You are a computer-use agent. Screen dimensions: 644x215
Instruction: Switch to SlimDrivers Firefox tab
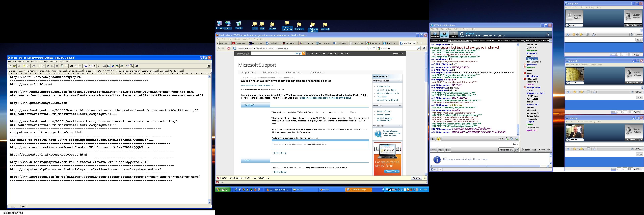[x=391, y=43]
